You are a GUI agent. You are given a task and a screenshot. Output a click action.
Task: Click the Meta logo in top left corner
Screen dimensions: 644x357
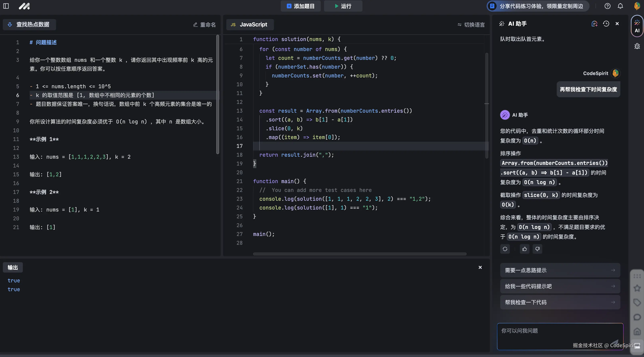(24, 6)
